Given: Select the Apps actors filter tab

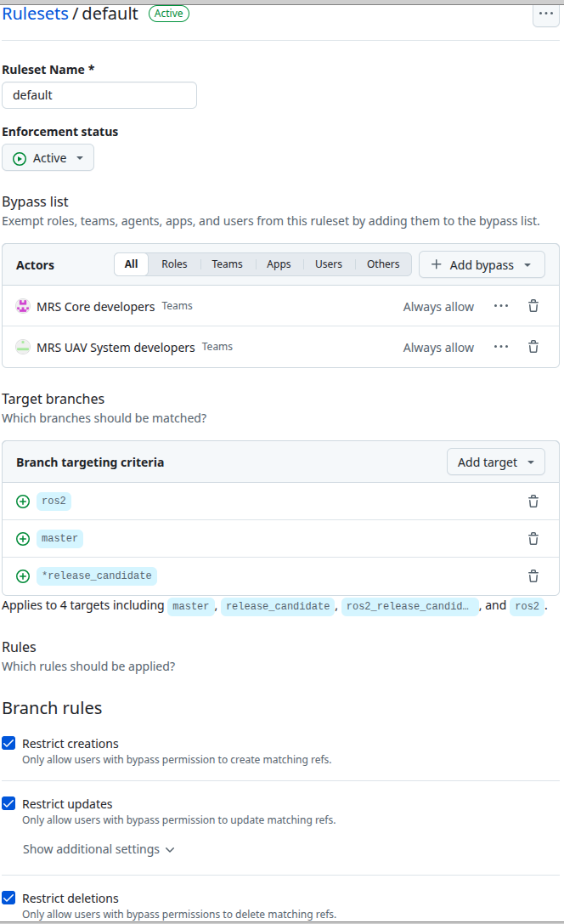Looking at the screenshot, I should pyautogui.click(x=279, y=264).
